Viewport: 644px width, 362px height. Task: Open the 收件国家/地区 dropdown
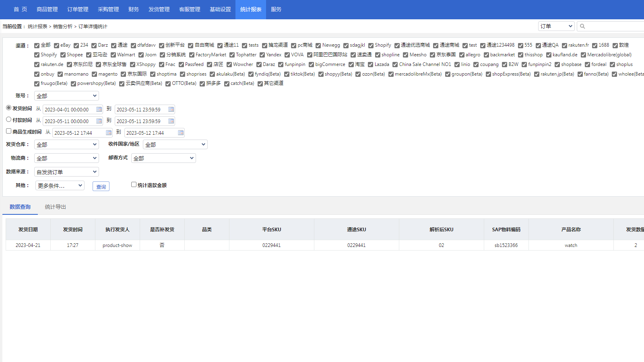click(x=175, y=144)
